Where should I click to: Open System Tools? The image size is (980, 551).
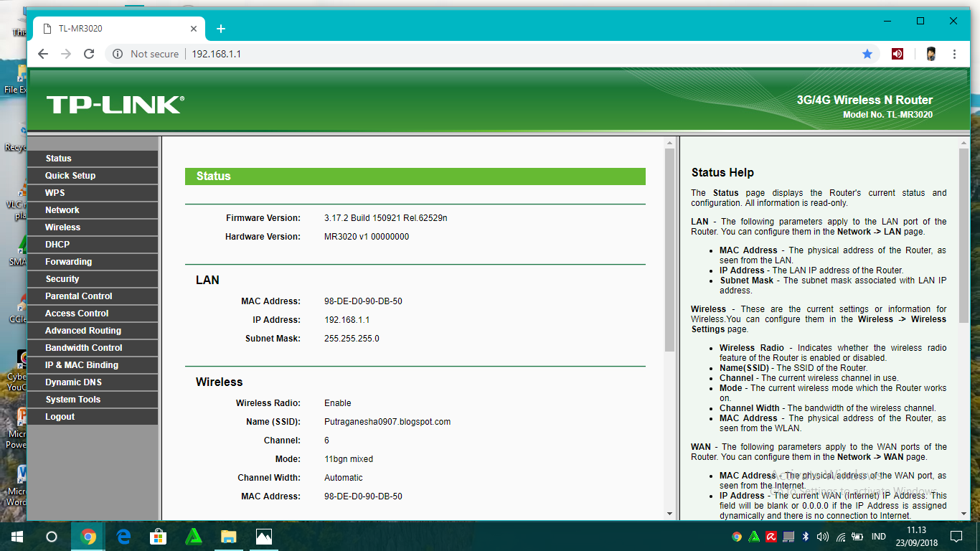point(92,400)
